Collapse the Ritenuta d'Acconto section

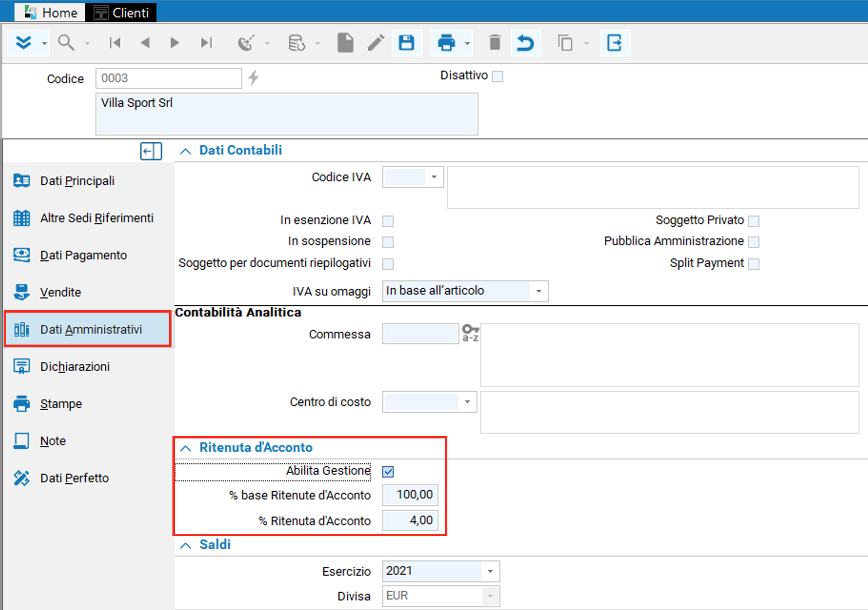(185, 448)
